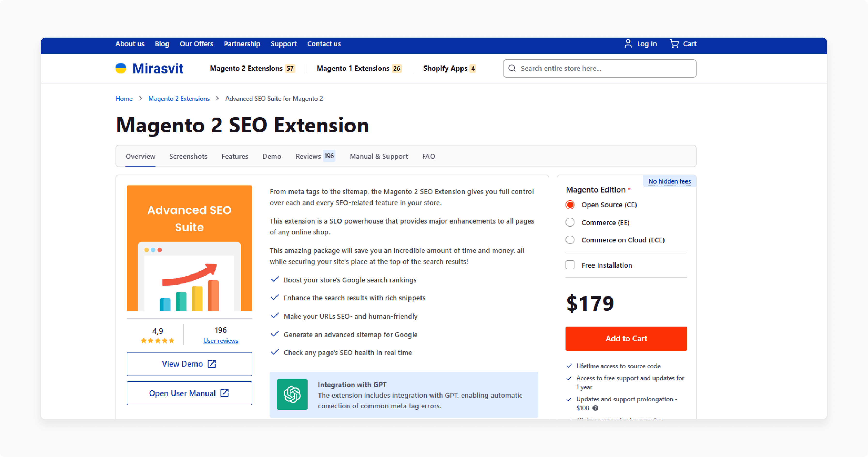Open Contact us link
Screen dimensions: 868x457
pyautogui.click(x=324, y=43)
